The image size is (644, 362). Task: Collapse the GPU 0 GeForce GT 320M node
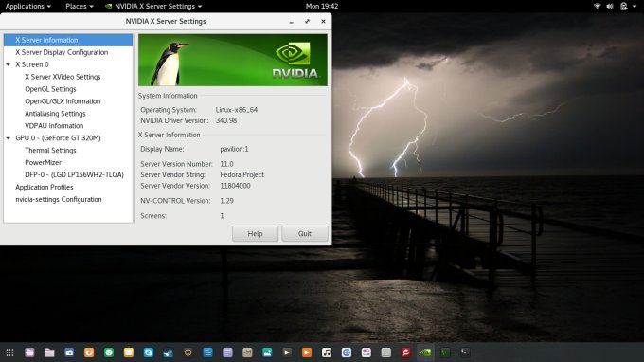tap(9, 138)
